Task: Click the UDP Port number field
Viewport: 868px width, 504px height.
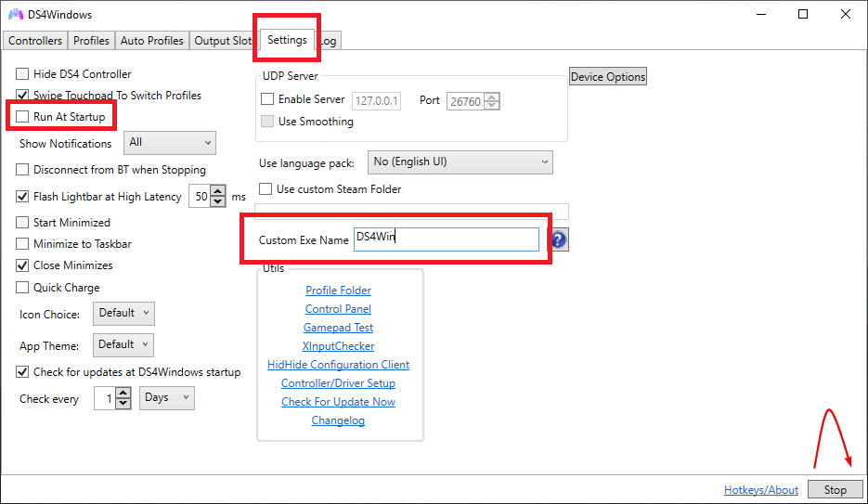Action: 465,101
